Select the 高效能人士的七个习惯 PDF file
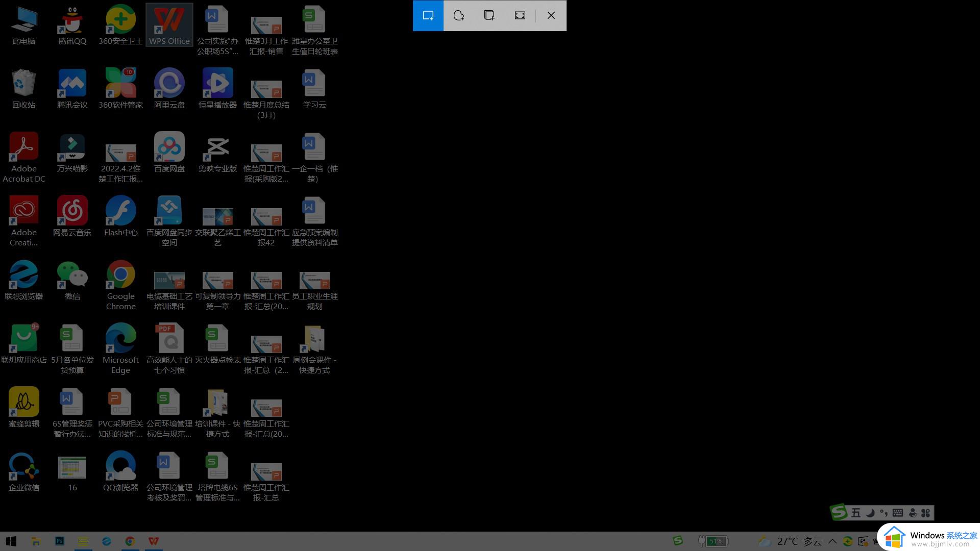980x551 pixels. coord(169,349)
